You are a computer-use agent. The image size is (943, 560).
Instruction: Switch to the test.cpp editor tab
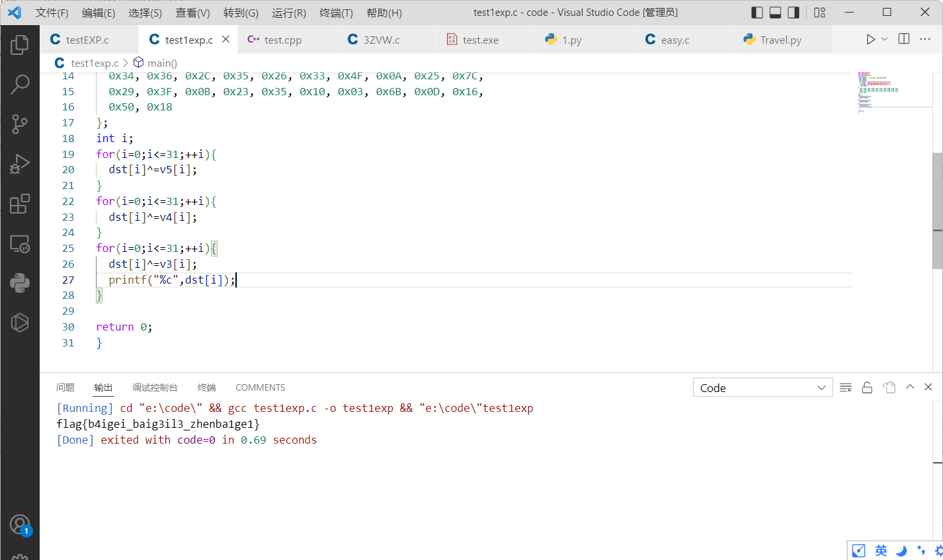click(287, 40)
